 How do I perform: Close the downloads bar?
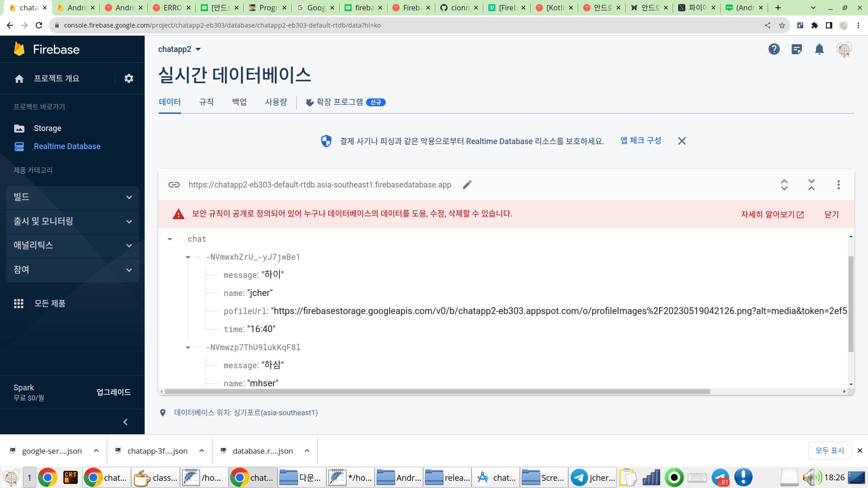coord(860,450)
